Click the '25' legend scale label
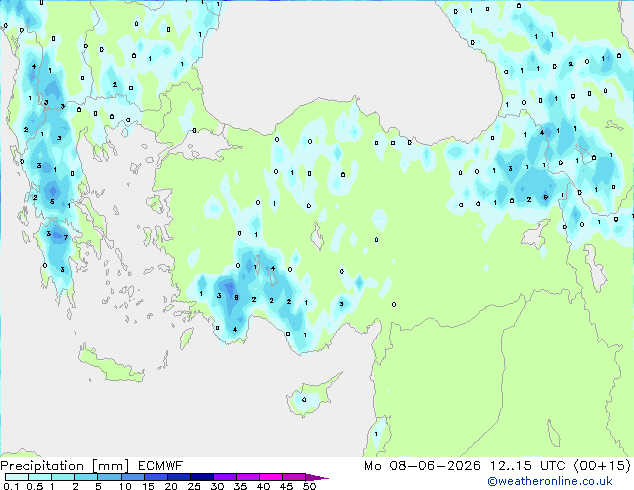634x490 pixels. pyautogui.click(x=194, y=486)
